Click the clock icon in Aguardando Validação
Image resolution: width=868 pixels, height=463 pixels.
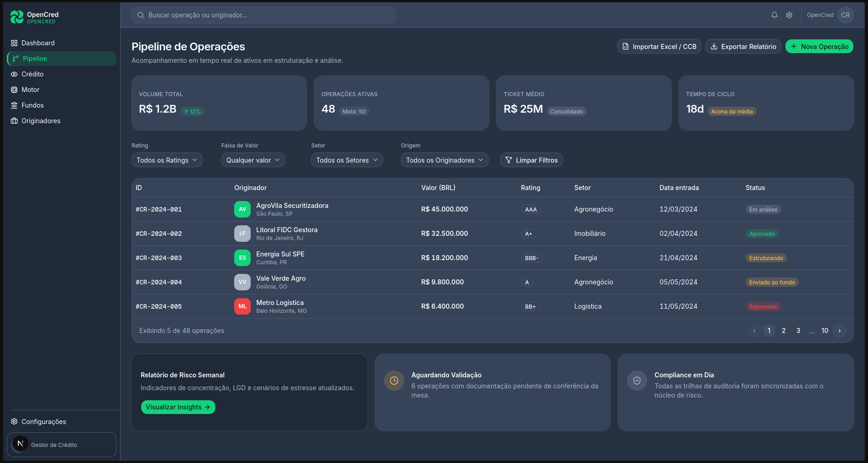[394, 381]
